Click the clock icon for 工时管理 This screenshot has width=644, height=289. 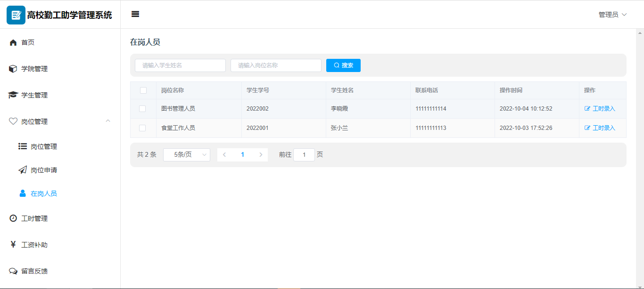[13, 218]
